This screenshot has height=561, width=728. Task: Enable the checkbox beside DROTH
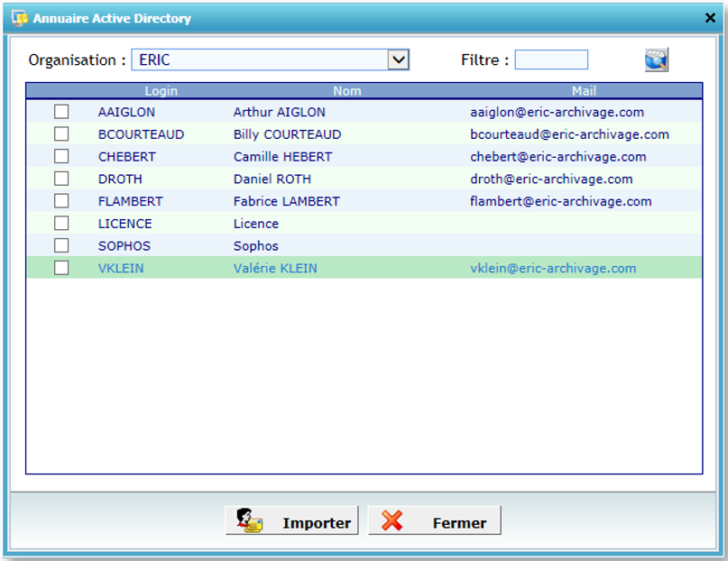pos(61,179)
